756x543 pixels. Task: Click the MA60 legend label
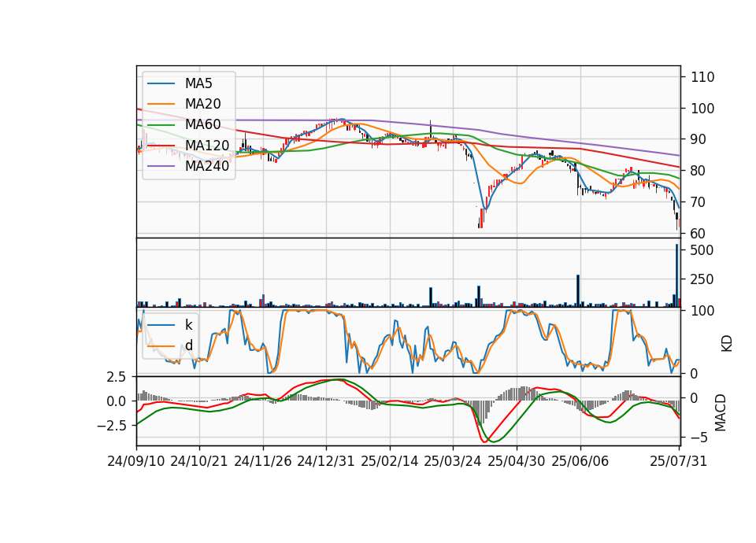pos(202,124)
